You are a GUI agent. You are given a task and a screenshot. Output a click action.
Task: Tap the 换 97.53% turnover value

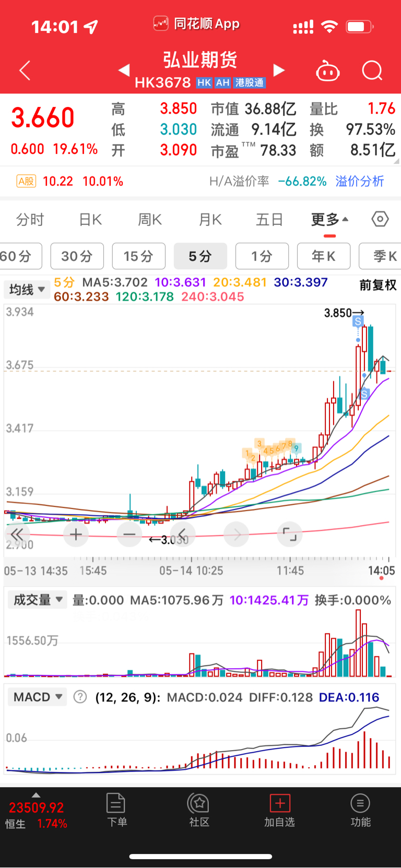tap(370, 129)
